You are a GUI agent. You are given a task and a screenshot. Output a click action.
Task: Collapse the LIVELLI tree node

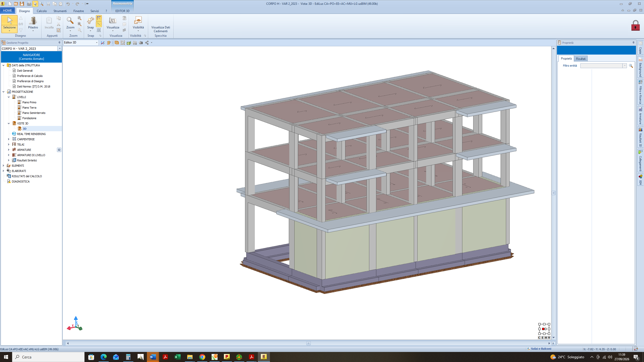(x=9, y=97)
